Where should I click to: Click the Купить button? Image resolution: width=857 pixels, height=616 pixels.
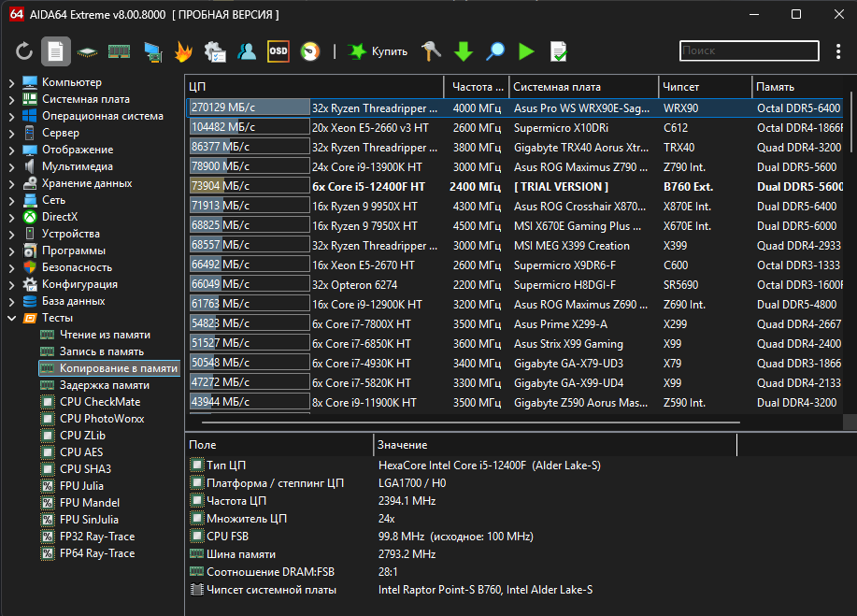pos(378,51)
